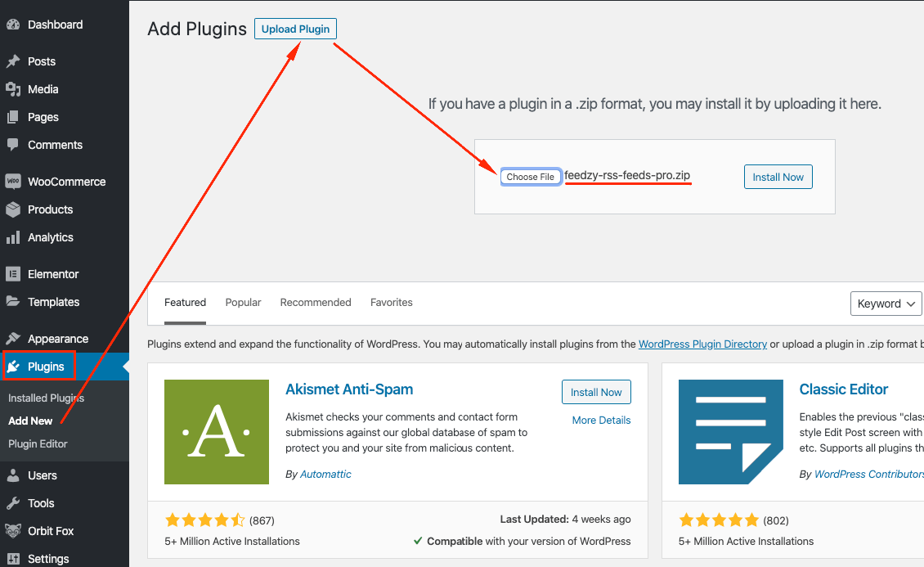Screen dimensions: 924x567
Task: Switch to the Recommended tab
Action: (316, 303)
